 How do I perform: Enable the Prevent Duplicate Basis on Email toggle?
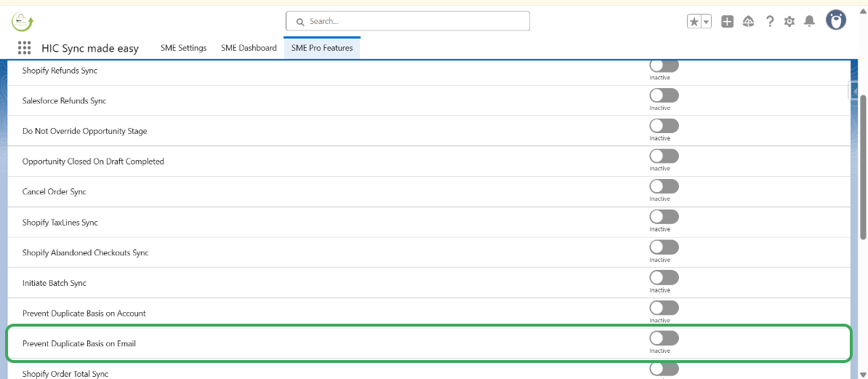pos(664,338)
